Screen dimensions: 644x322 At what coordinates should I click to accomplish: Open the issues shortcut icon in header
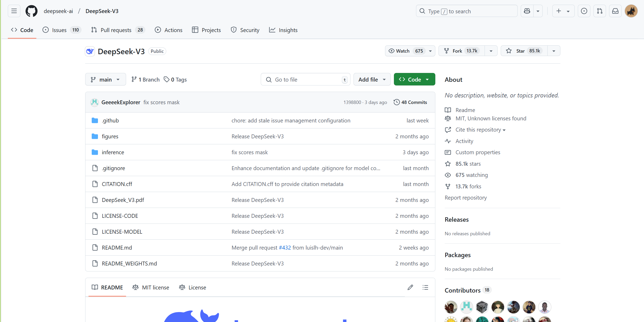(584, 11)
